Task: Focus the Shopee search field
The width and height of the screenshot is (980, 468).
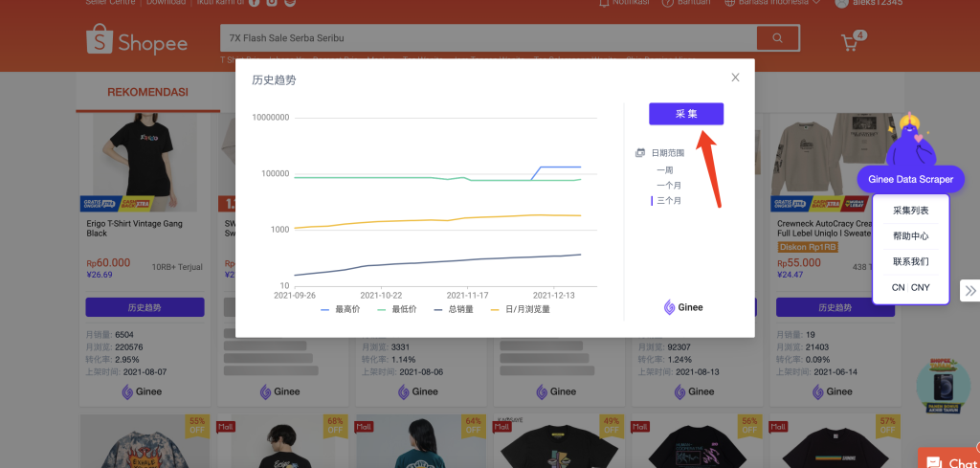Action: (x=487, y=38)
